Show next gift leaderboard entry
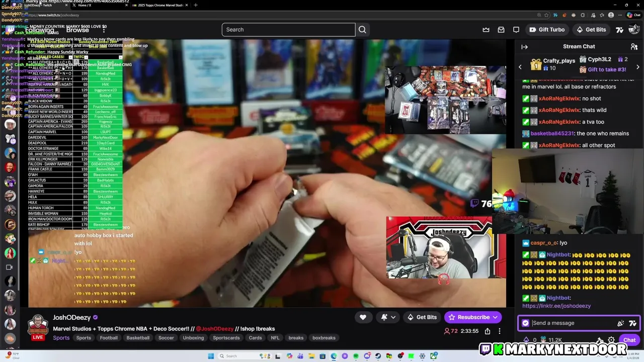 click(638, 67)
